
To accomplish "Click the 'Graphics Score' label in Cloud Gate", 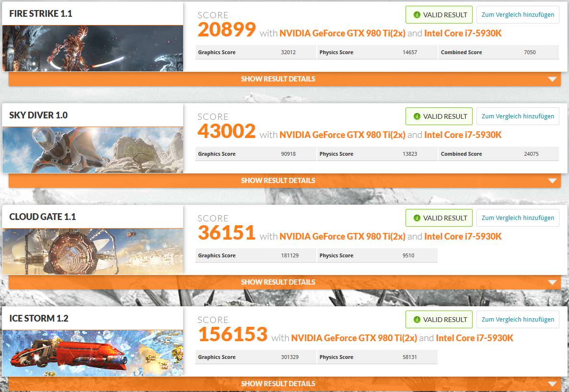I will (x=217, y=255).
